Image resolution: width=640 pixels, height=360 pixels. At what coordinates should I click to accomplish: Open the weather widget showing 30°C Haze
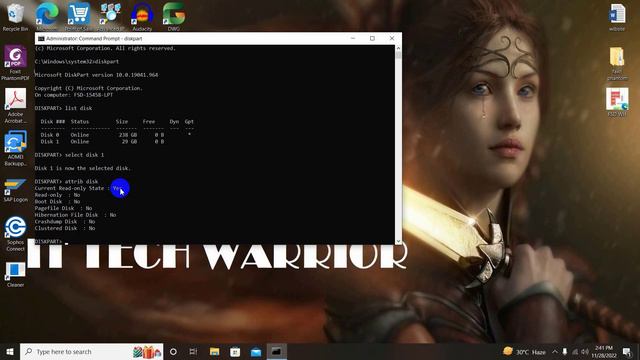pos(524,351)
